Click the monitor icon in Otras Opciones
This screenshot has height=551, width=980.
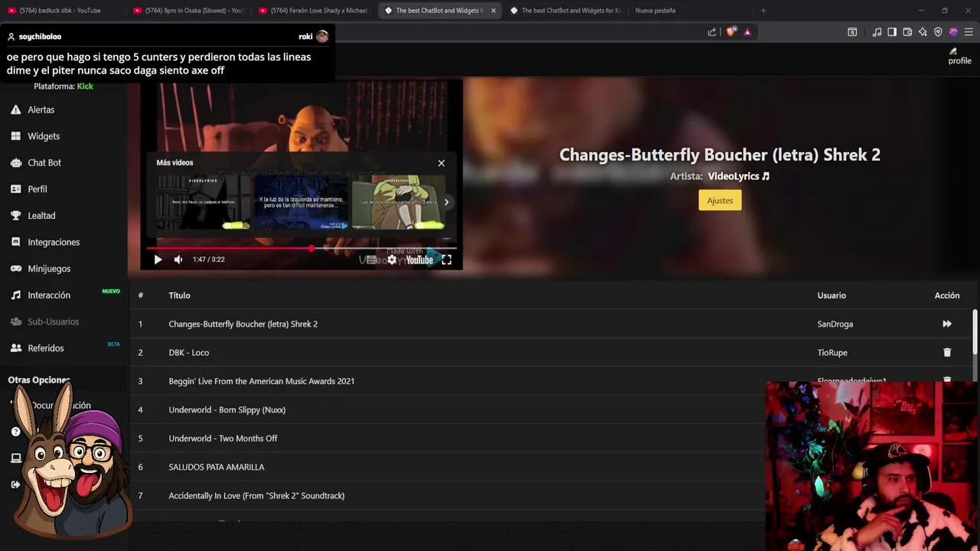(15, 458)
